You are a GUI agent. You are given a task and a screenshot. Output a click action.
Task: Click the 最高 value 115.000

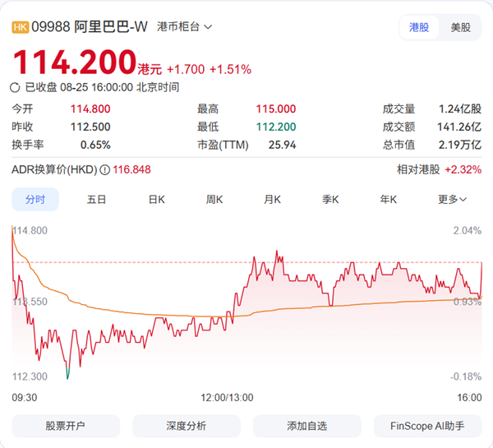point(276,109)
